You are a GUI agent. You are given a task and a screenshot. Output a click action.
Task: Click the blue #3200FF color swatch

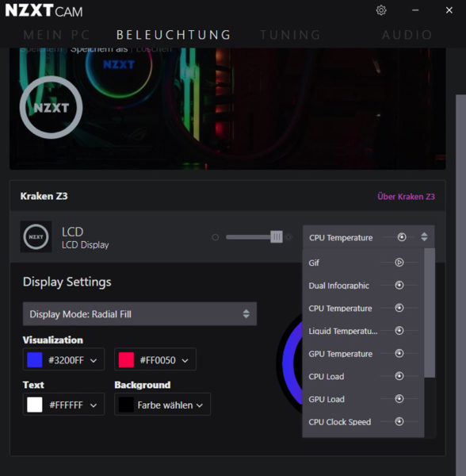tap(35, 360)
